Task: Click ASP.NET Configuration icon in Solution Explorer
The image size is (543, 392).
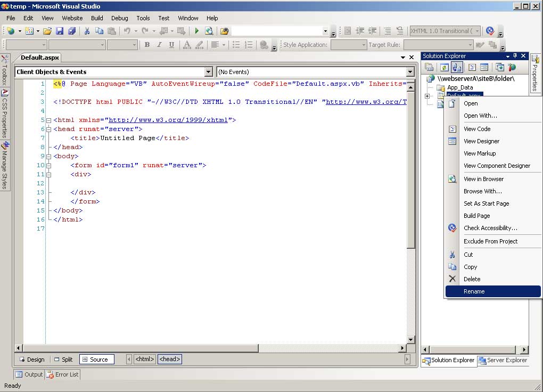Action: 512,67
